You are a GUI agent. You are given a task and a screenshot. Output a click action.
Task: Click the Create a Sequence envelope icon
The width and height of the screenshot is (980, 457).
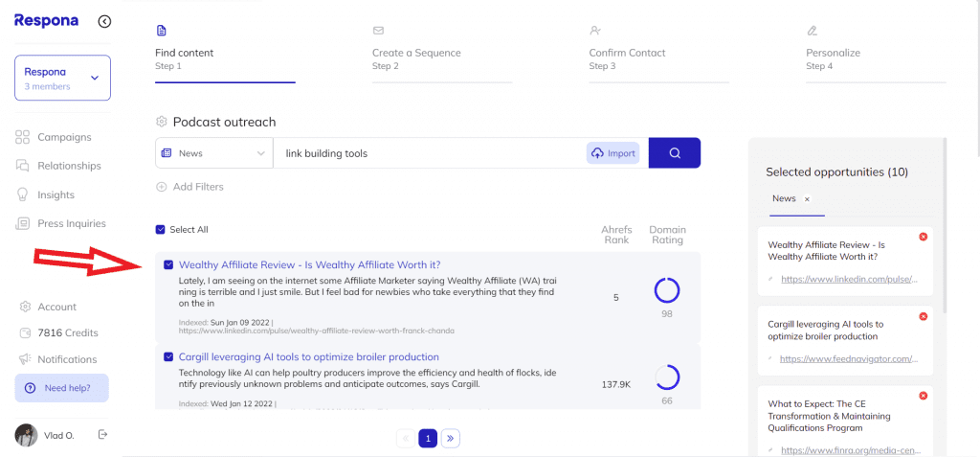pyautogui.click(x=378, y=31)
